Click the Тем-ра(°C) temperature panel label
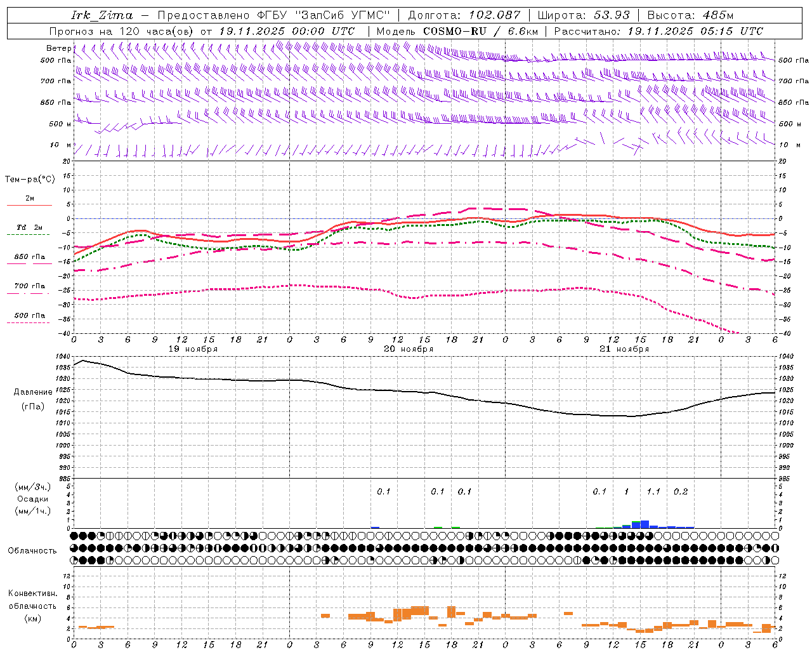This screenshot has width=812, height=650. [x=30, y=180]
